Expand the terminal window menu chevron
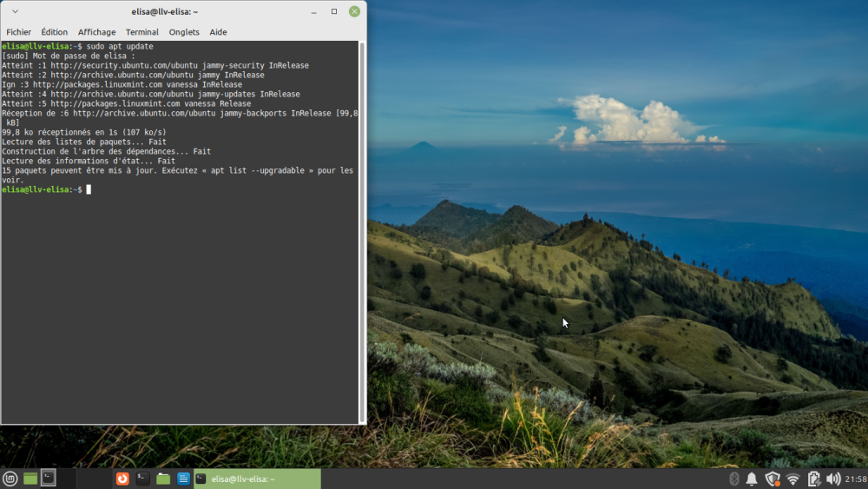Image resolution: width=868 pixels, height=489 pixels. click(x=15, y=11)
